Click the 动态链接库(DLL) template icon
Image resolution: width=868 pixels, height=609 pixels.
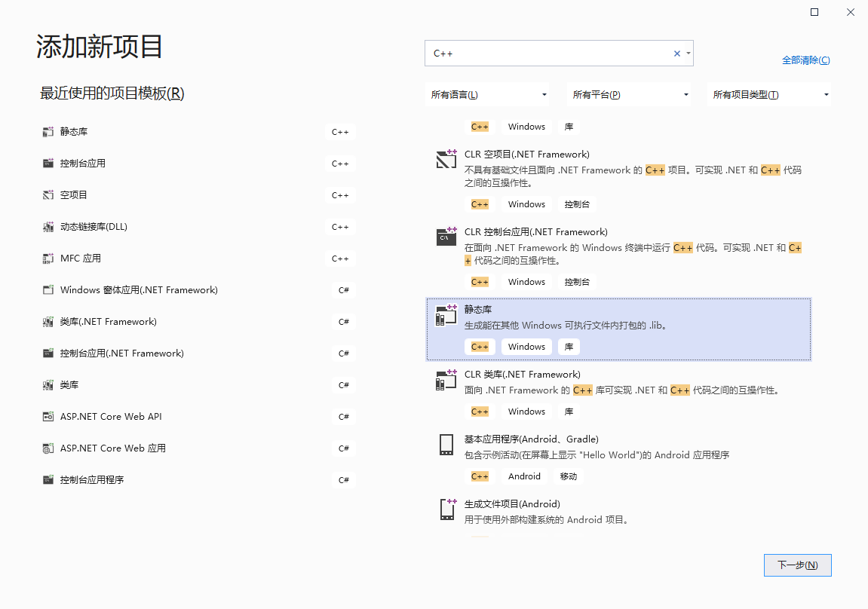[x=48, y=227]
